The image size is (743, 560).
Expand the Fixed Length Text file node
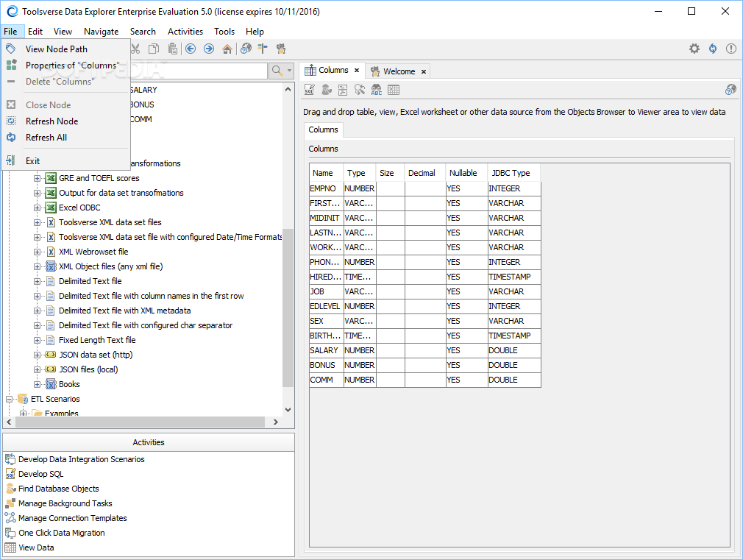coord(37,340)
